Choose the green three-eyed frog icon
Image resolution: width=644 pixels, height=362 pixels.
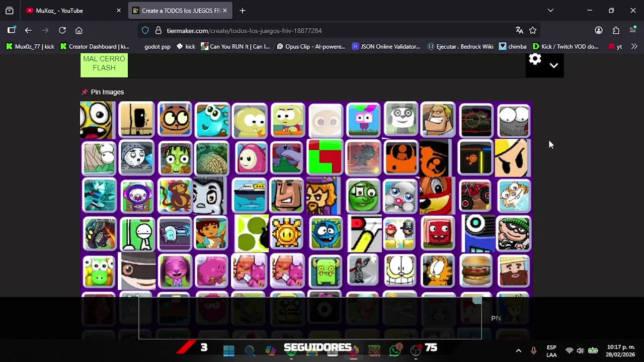(99, 271)
